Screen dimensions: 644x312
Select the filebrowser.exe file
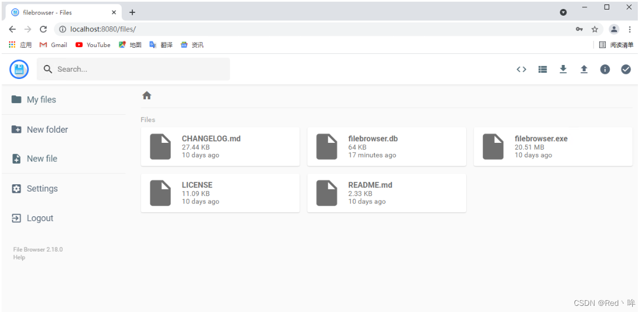pos(553,147)
